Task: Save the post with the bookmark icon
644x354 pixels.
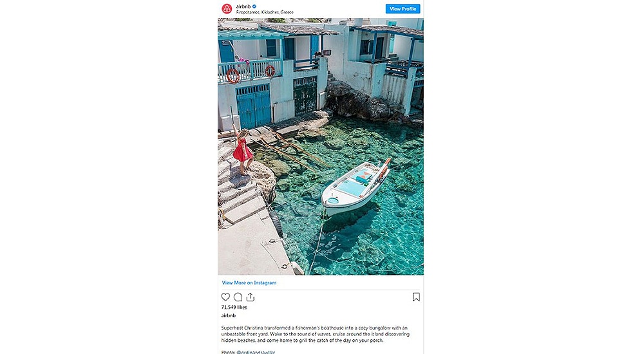Action: point(416,297)
